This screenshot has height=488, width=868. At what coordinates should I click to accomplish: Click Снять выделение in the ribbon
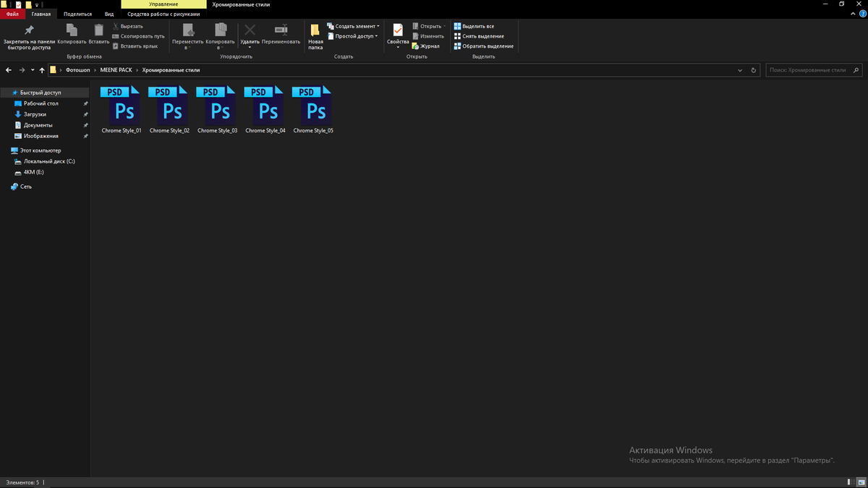pyautogui.click(x=479, y=36)
